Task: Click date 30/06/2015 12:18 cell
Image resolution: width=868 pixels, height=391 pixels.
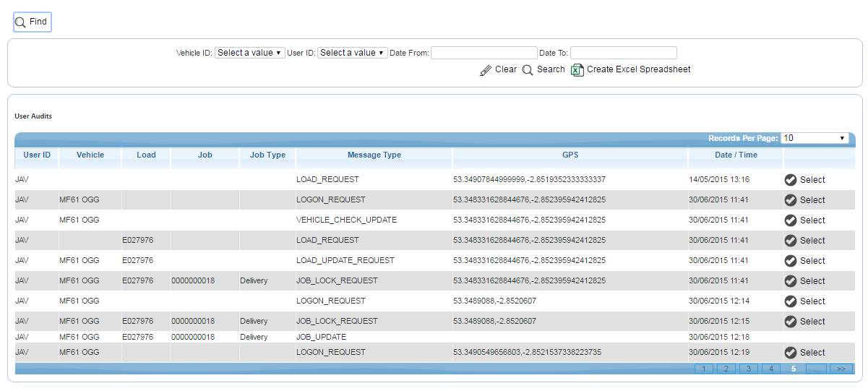Action: click(719, 337)
